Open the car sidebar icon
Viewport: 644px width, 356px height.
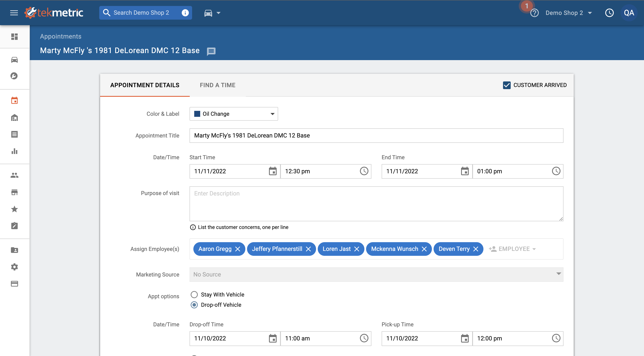[x=14, y=59]
